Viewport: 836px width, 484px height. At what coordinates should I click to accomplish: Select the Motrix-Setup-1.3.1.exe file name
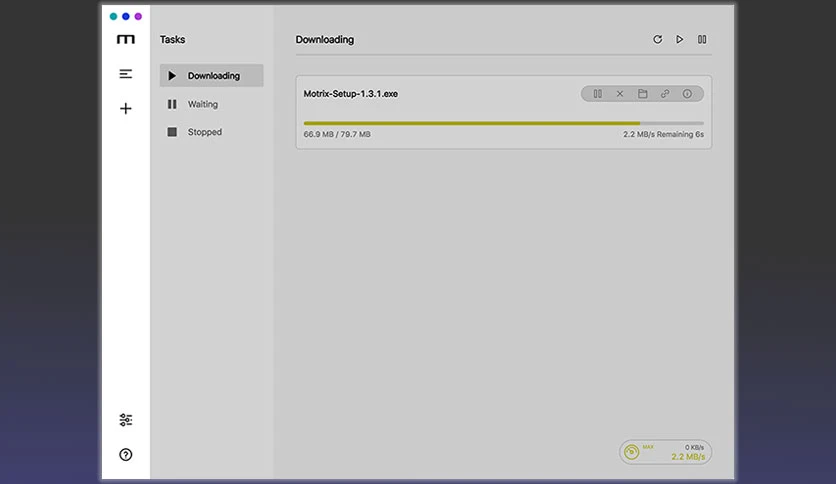[x=351, y=94]
